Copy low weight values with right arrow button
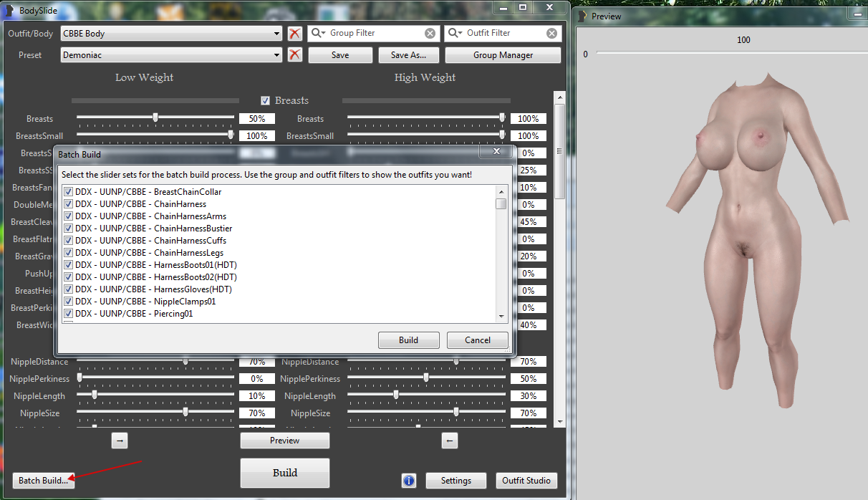The width and height of the screenshot is (868, 500). 120,441
